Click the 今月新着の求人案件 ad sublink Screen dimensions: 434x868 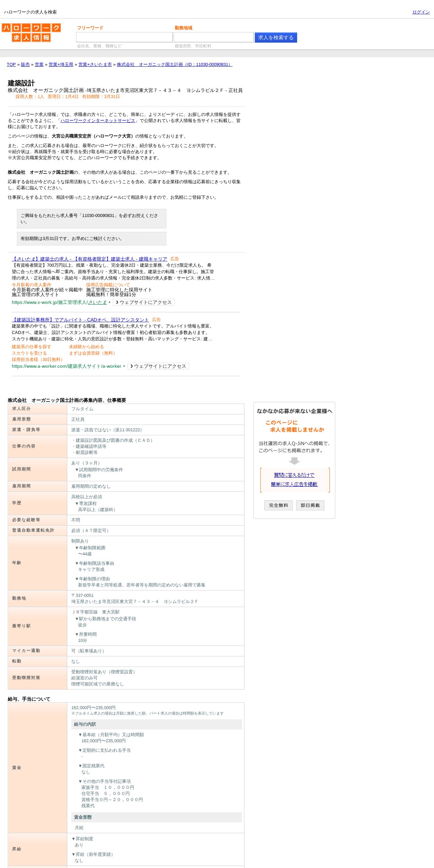tap(31, 285)
